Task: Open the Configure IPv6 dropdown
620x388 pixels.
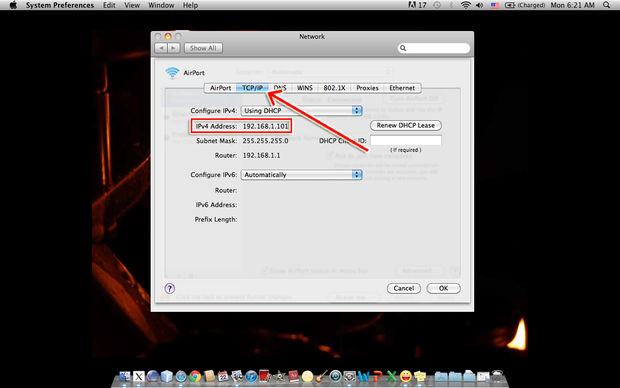Action: coord(302,175)
